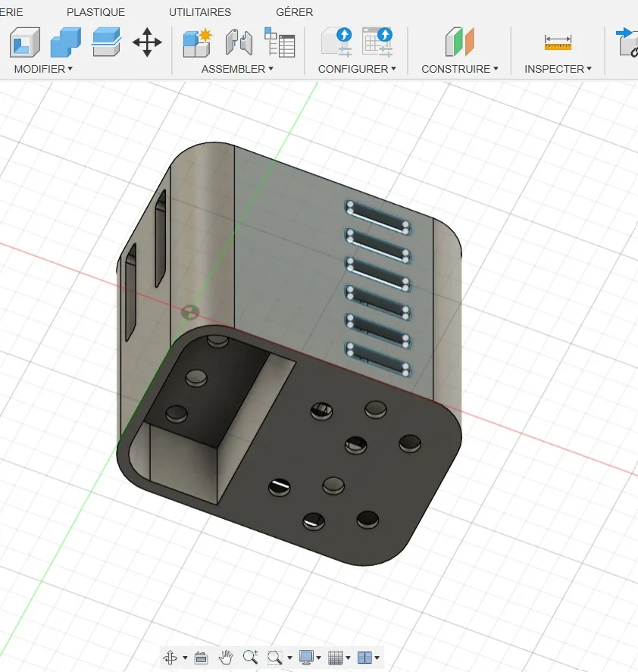Click the Look At icon in navigation bar
This screenshot has width=638, height=672.
pyautogui.click(x=201, y=657)
